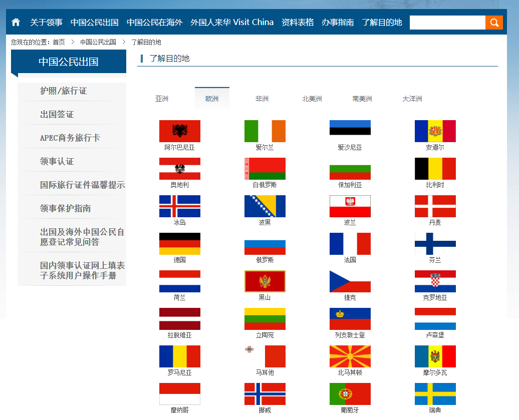This screenshot has width=519, height=420.
Task: Click the magnifier search icon
Action: click(494, 23)
